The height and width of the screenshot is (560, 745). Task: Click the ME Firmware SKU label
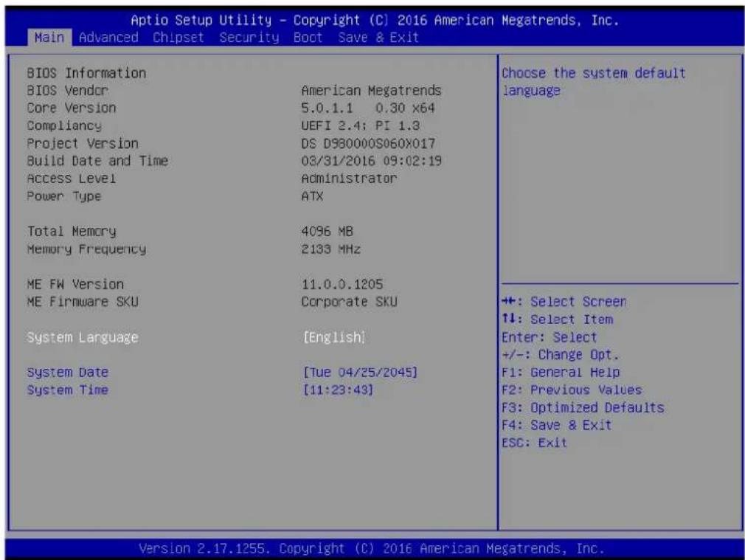[83, 302]
